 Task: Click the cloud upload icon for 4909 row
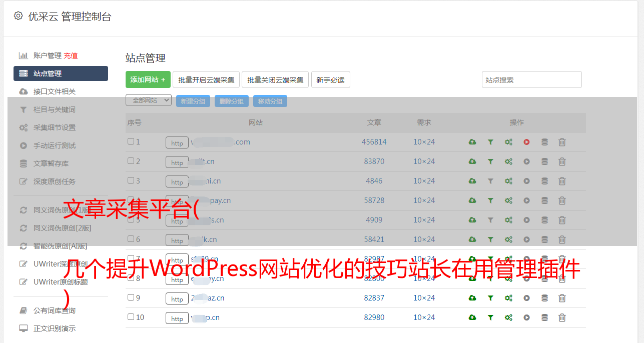pyautogui.click(x=472, y=220)
